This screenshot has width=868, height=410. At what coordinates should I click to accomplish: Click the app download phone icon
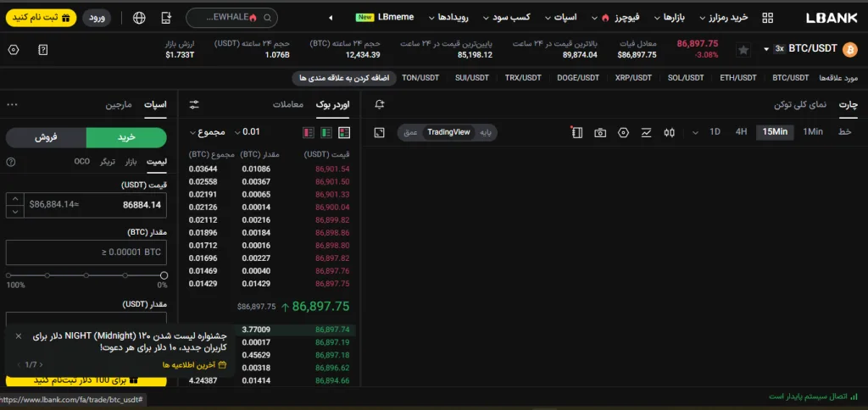(166, 17)
